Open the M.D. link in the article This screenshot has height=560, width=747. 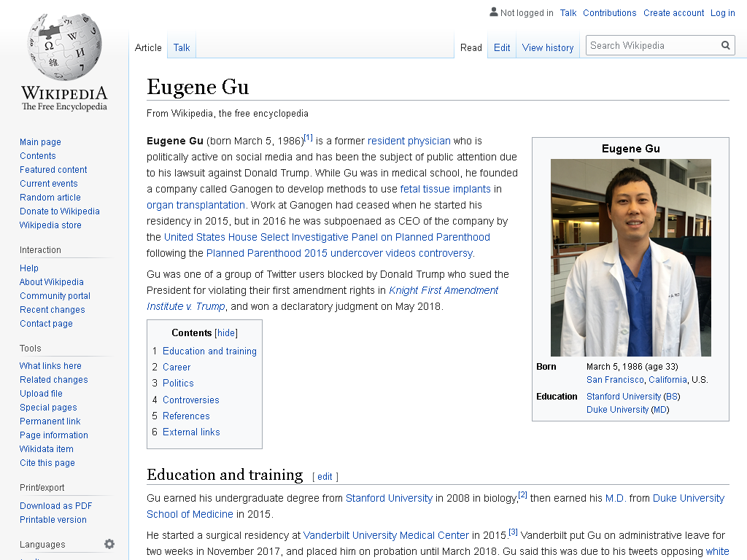tap(616, 499)
